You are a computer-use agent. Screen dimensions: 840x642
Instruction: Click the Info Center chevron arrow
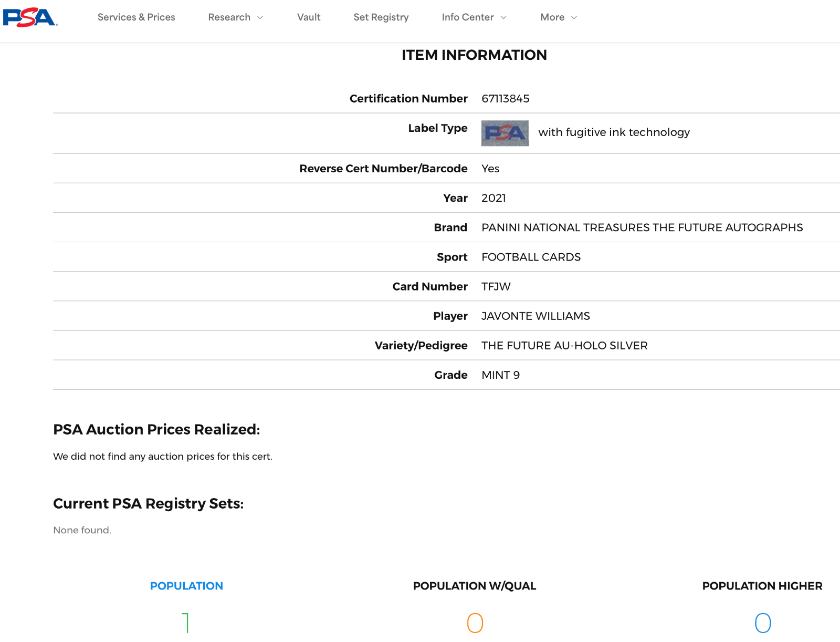(x=504, y=18)
